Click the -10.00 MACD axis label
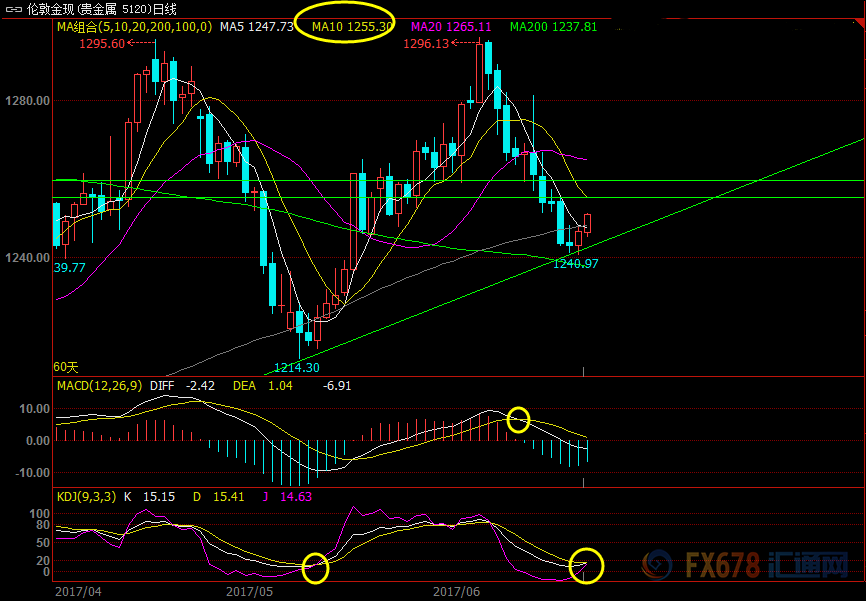 [x=33, y=473]
